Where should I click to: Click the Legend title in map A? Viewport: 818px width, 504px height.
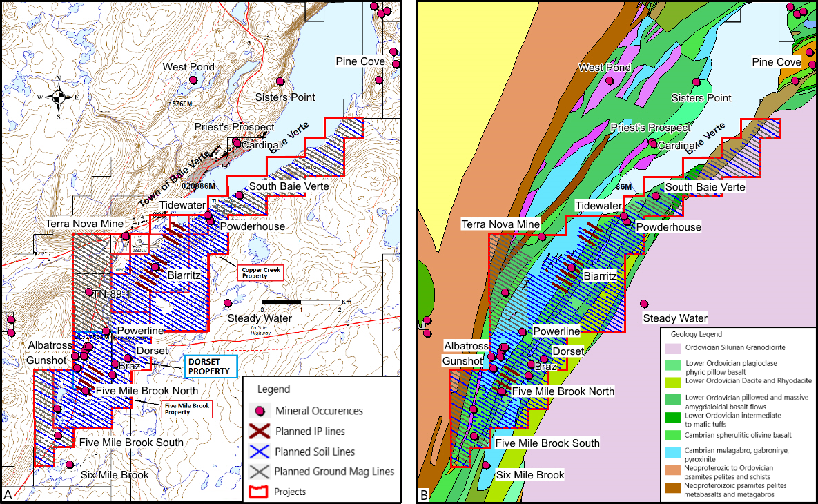tap(273, 389)
